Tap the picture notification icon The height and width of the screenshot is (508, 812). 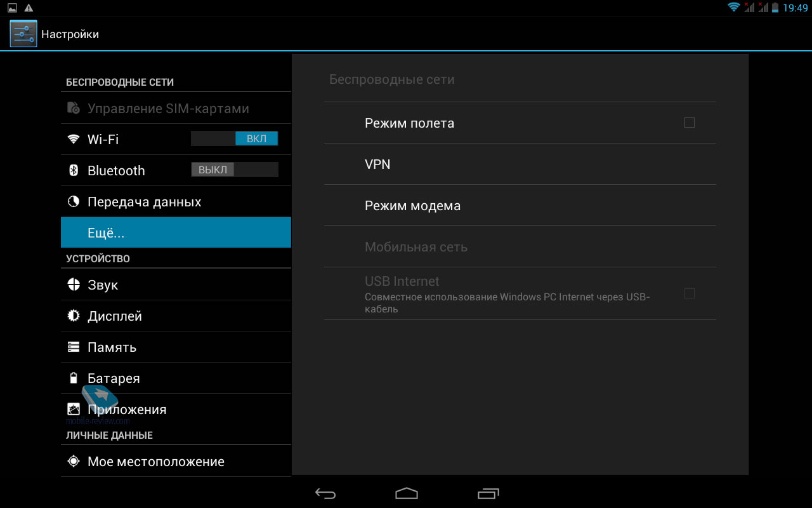tap(12, 8)
